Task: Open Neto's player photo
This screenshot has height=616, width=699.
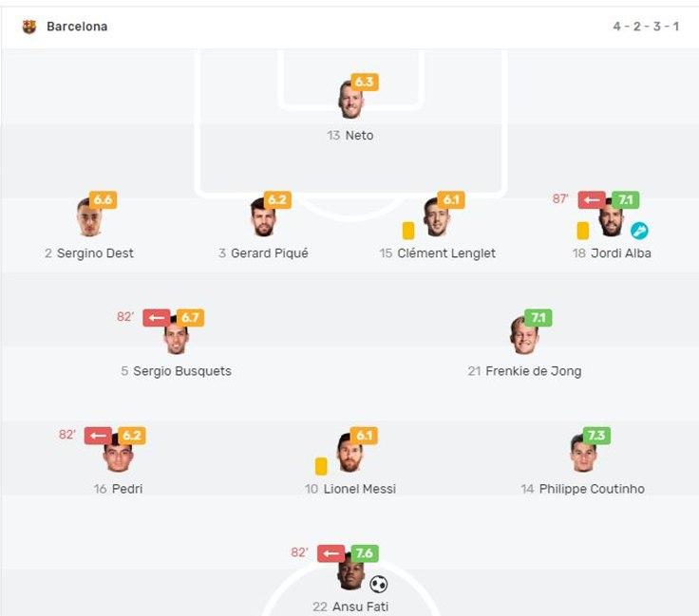Action: click(x=350, y=101)
